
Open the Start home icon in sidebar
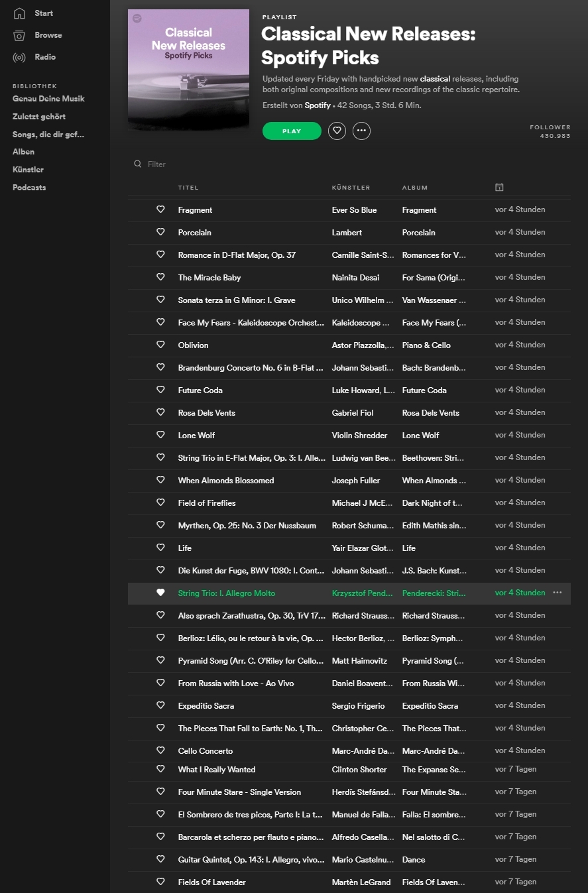pos(19,13)
